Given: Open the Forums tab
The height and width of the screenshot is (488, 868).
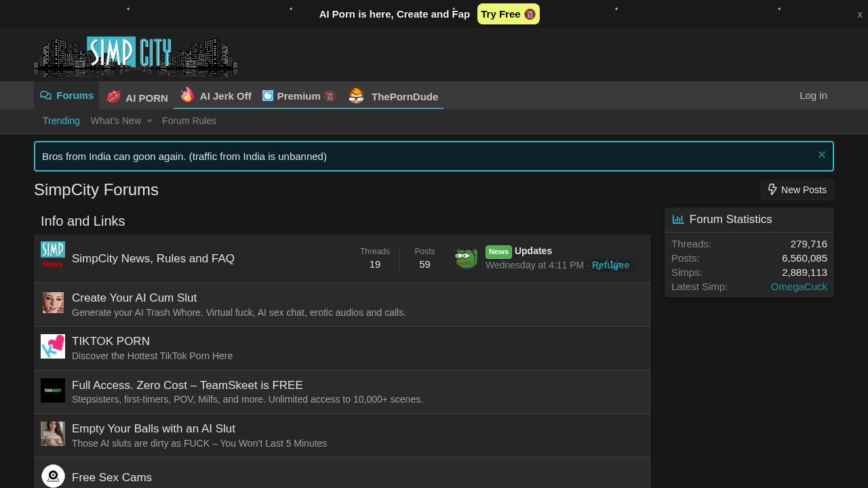Looking at the screenshot, I should point(66,96).
